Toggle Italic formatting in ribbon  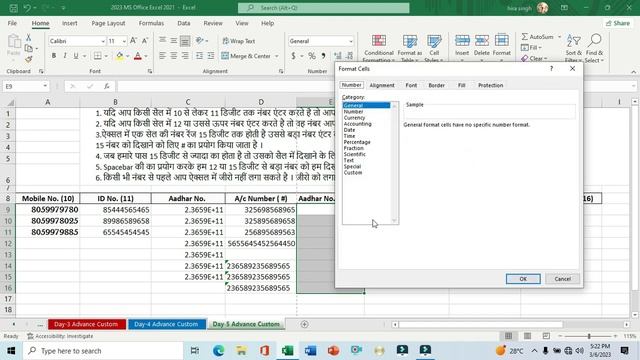(64, 56)
